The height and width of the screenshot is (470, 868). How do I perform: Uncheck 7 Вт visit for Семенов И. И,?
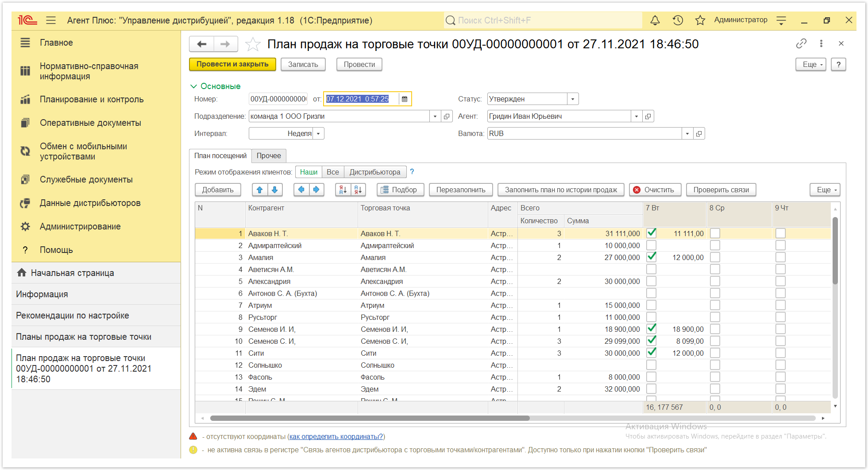pyautogui.click(x=652, y=329)
